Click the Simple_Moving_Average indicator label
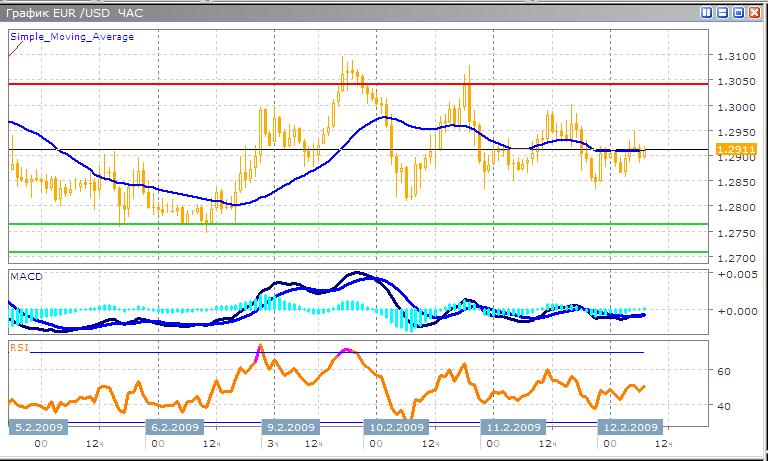Screen dimensions: 768x461 (x=71, y=37)
